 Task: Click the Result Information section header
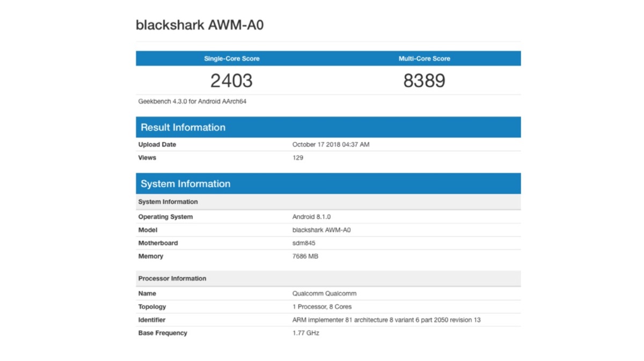coord(183,128)
